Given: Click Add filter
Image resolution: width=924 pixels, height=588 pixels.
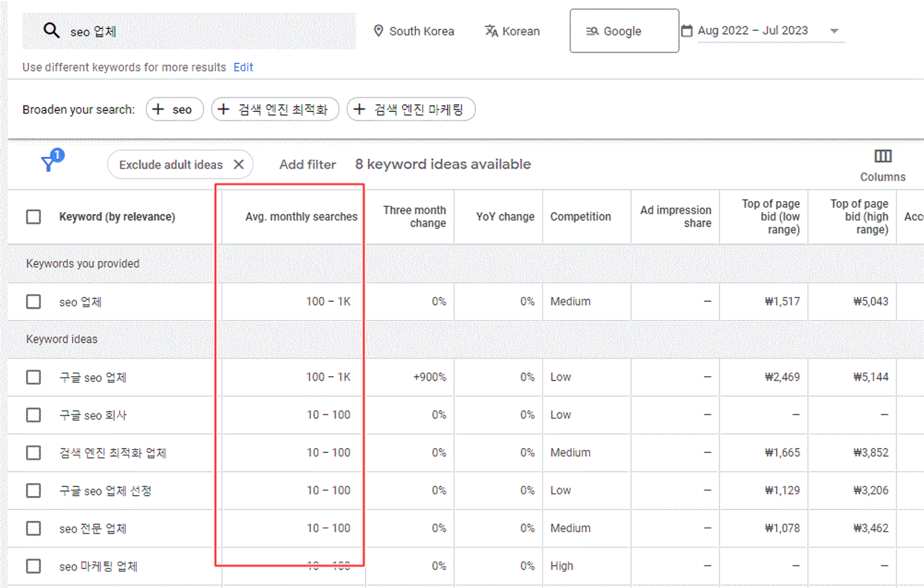Looking at the screenshot, I should tap(307, 165).
